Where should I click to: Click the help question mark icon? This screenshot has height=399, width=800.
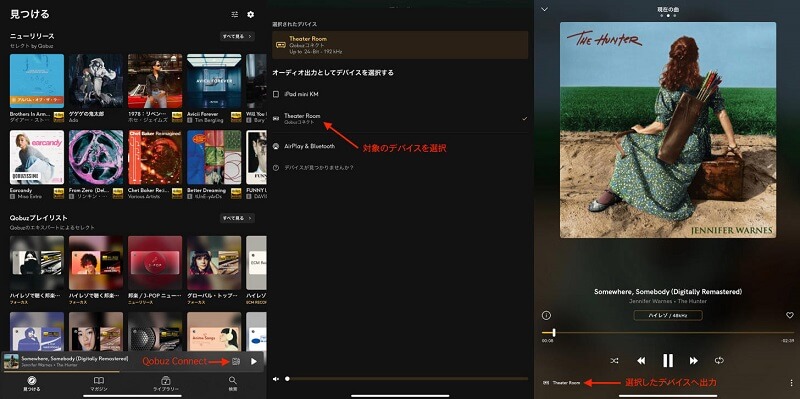tap(276, 167)
